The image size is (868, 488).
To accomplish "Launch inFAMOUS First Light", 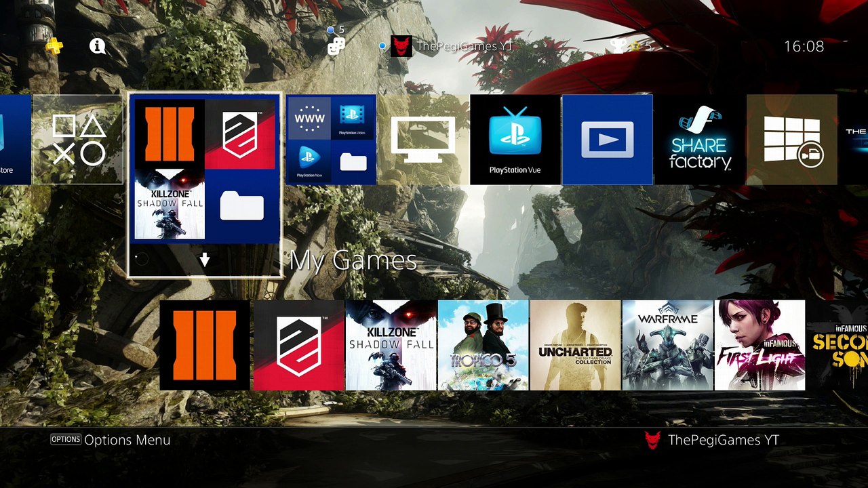I will (759, 346).
